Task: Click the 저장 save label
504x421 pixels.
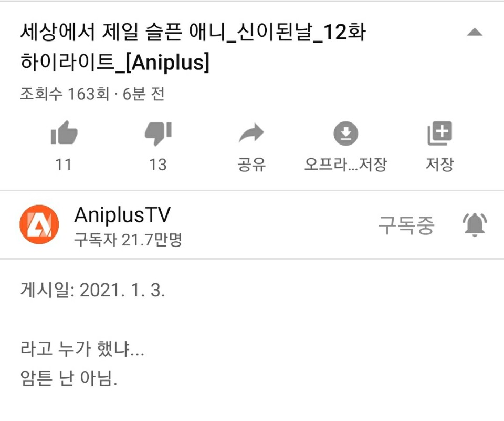Action: [439, 165]
